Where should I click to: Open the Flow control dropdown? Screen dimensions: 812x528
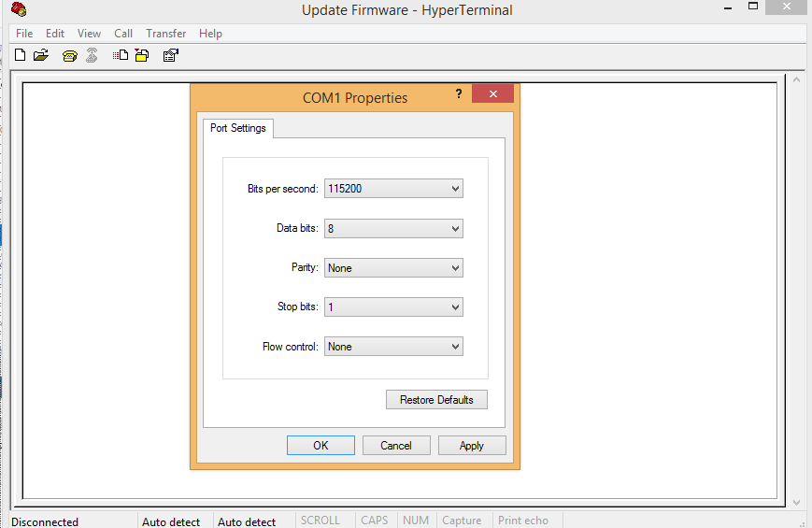pos(393,347)
